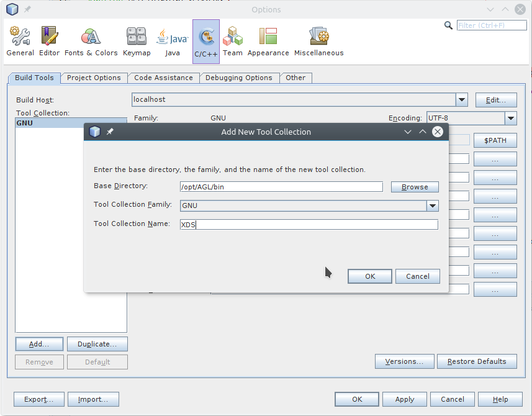This screenshot has height=416, width=532.
Task: Click the Tool Collection Family GNU combo box
Action: click(309, 206)
